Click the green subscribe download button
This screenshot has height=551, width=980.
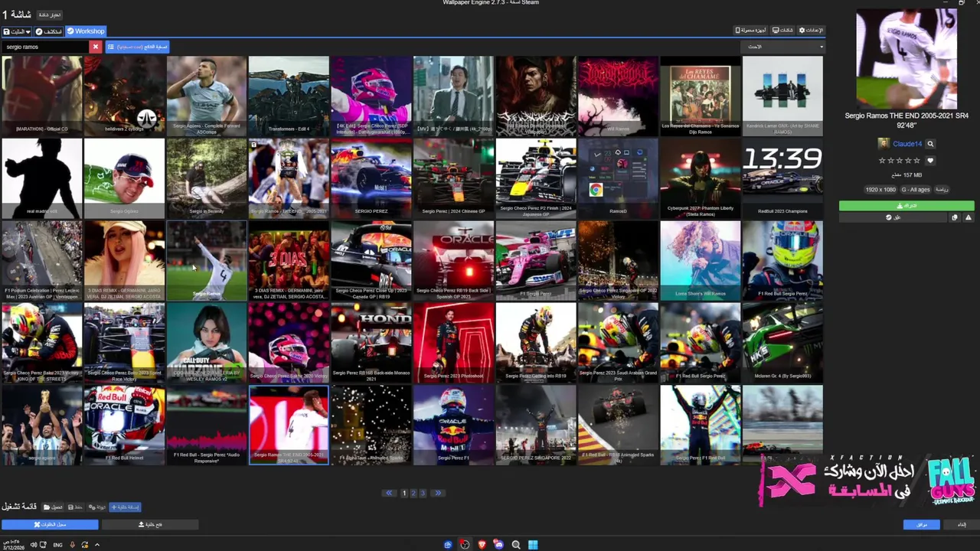(906, 206)
